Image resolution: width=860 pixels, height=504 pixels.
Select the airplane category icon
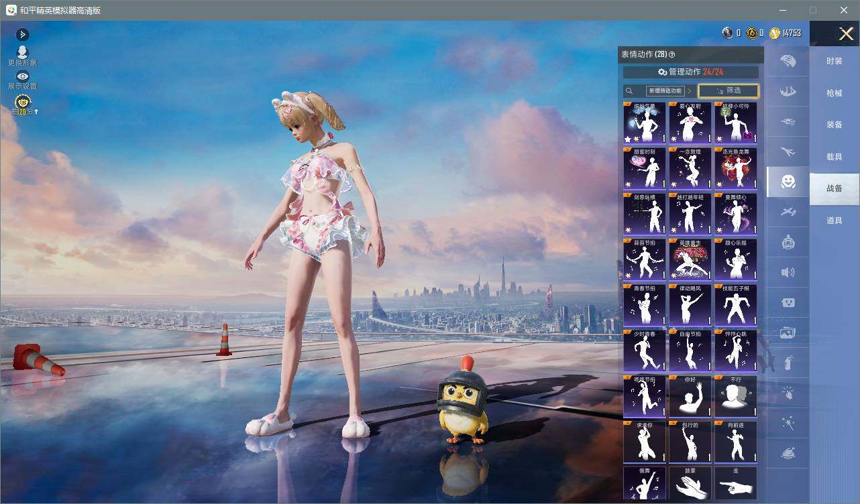788,152
